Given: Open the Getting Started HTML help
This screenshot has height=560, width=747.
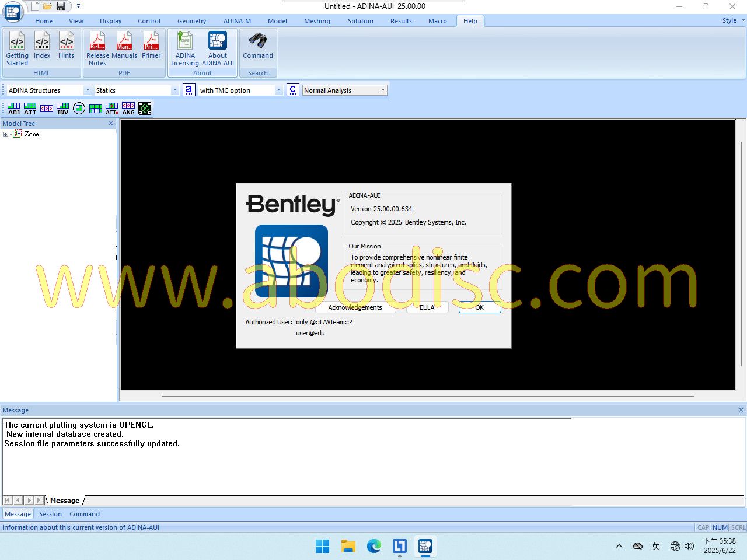Looking at the screenshot, I should 17,49.
